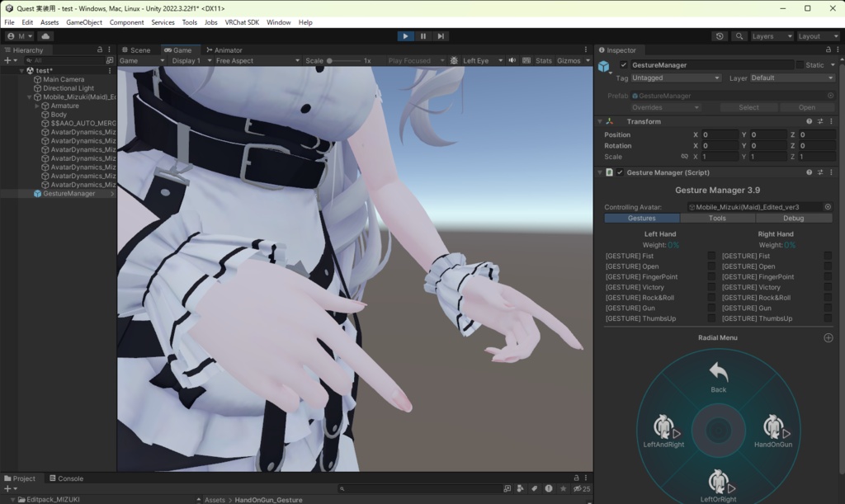Select the HandOnGun radial menu item
The width and height of the screenshot is (845, 504).
pos(773,431)
